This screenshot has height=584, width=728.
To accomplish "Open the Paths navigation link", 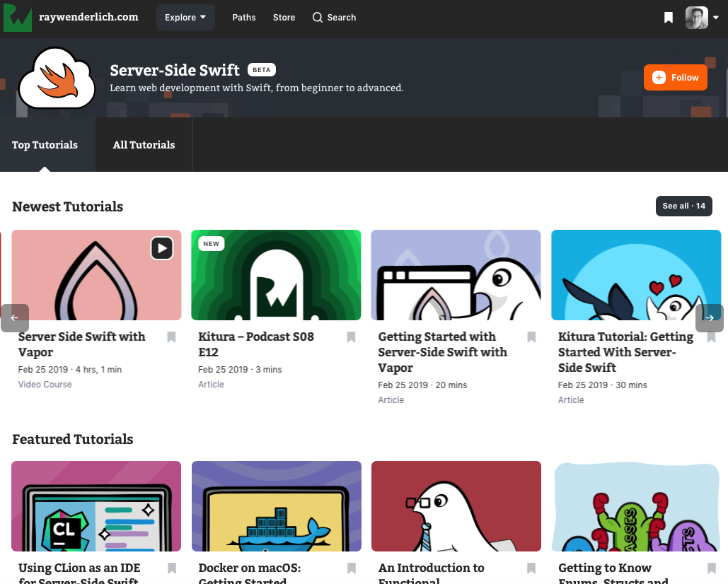I will [244, 17].
